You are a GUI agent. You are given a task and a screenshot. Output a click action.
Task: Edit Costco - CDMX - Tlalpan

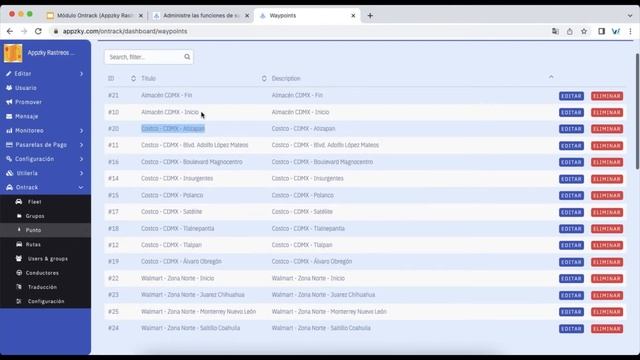coord(571,245)
